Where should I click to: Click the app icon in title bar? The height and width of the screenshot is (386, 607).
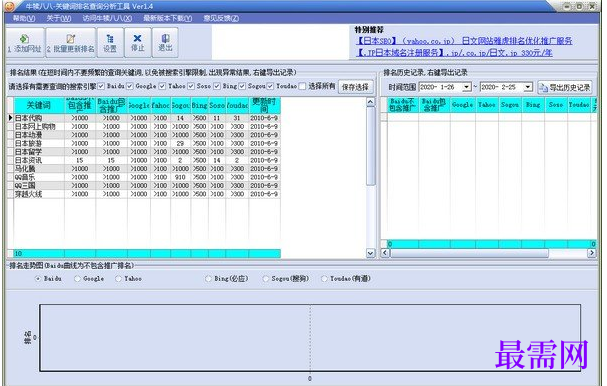point(9,6)
